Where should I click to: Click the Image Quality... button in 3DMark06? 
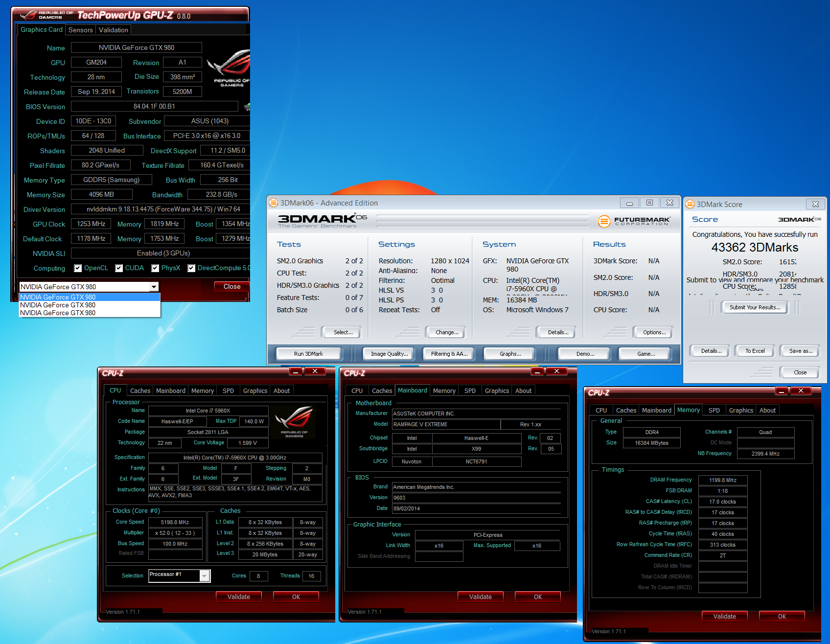click(389, 353)
